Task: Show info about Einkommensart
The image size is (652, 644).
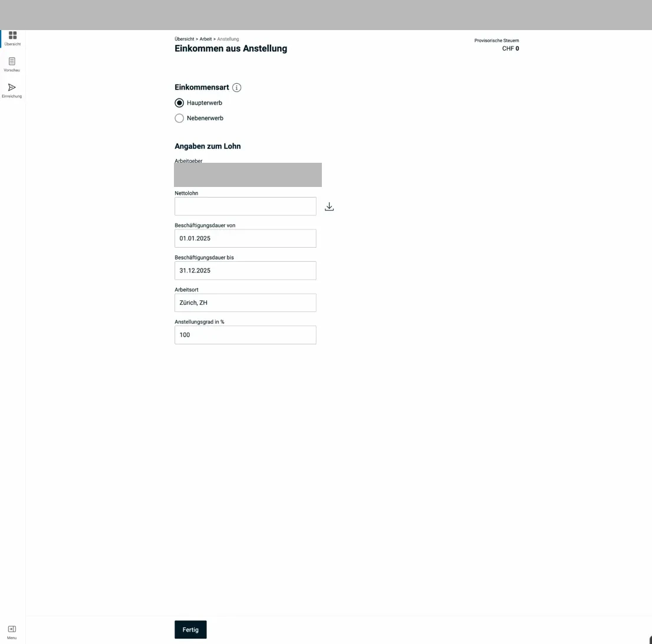Action: pyautogui.click(x=237, y=88)
